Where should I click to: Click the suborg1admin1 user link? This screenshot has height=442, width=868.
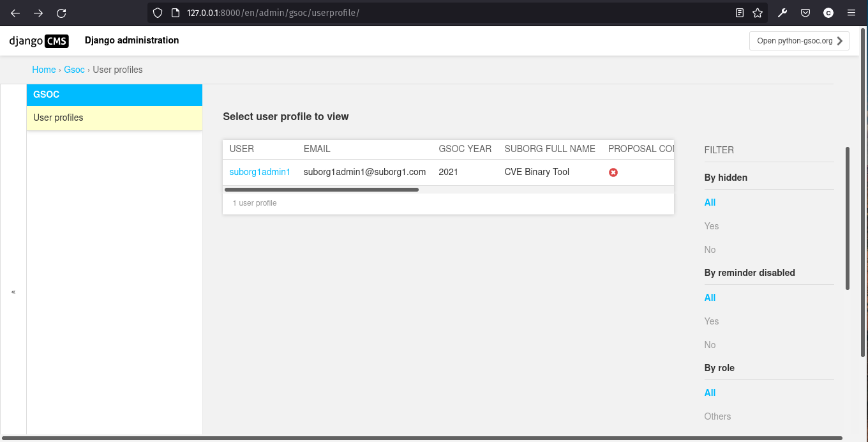(260, 172)
